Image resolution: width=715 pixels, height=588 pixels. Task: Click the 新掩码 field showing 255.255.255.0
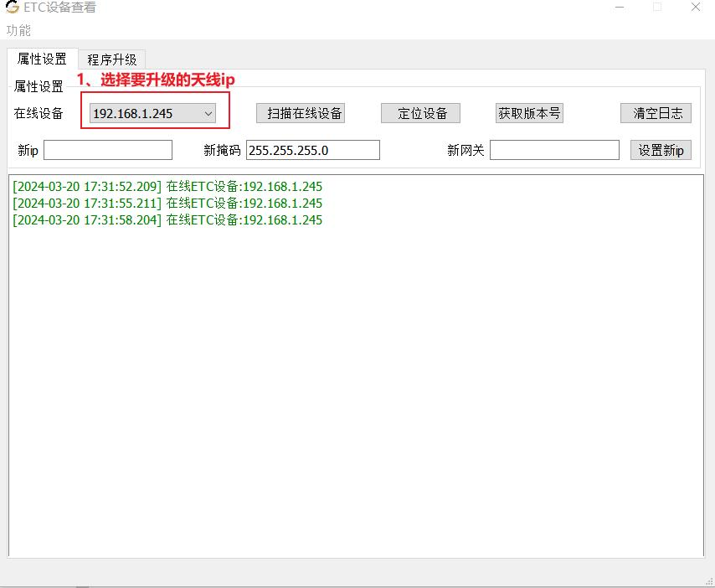[313, 150]
